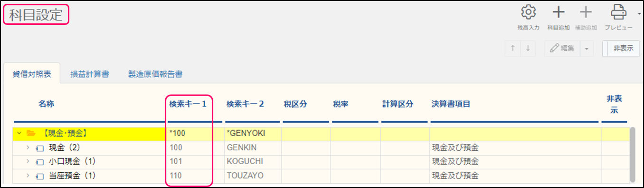
Task: Click the vertical scrollbar of the table
Action: [632, 154]
